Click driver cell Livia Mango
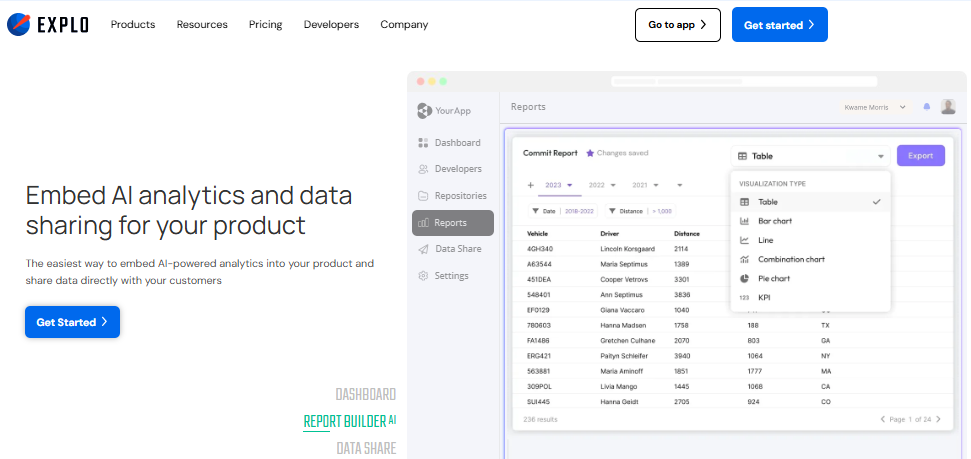 tap(619, 387)
